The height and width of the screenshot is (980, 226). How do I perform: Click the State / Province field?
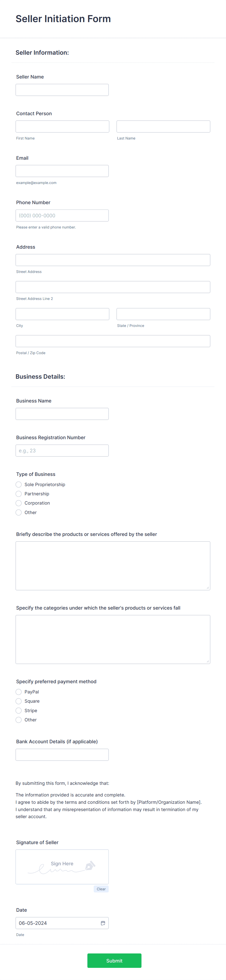163,314
